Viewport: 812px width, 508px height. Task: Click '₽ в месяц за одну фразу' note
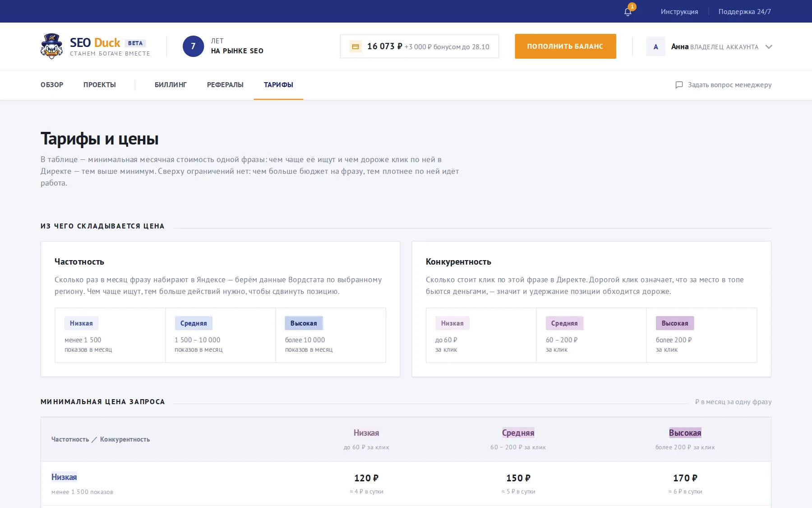[x=733, y=402]
